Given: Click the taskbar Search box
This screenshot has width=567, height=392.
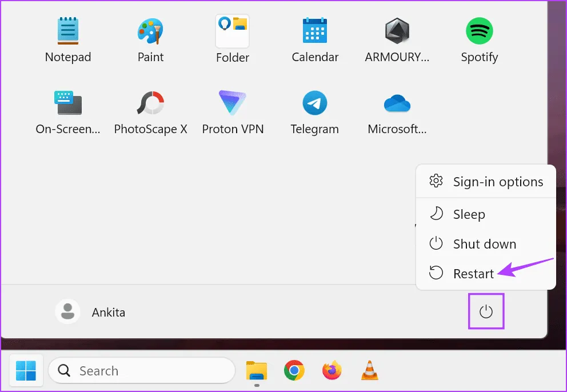Looking at the screenshot, I should (x=142, y=371).
